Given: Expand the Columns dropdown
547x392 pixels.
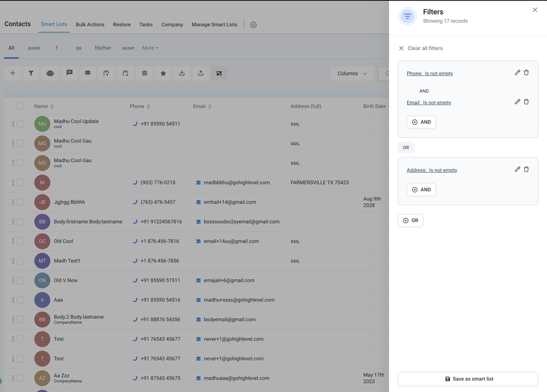Looking at the screenshot, I should click(352, 74).
